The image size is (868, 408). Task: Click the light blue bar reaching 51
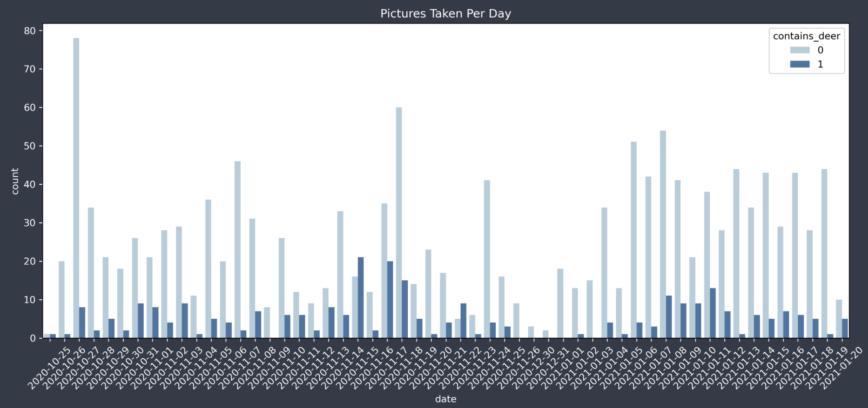[x=633, y=240]
